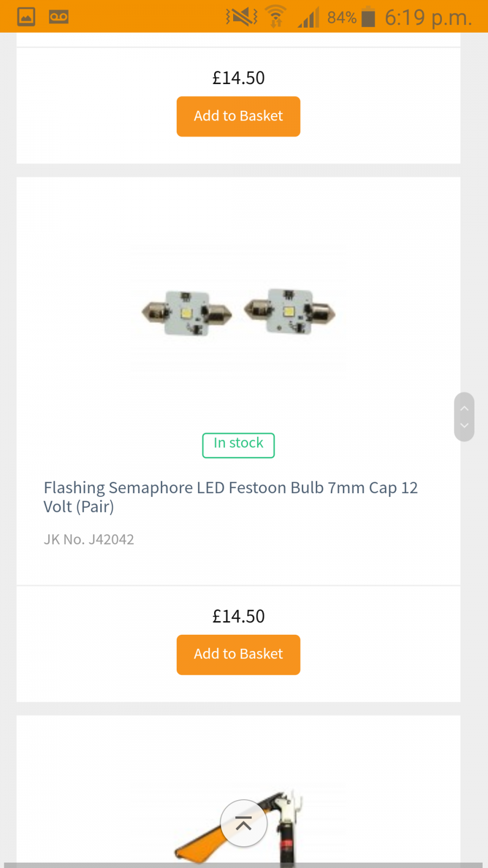
Task: Click the top Add to Basket button
Action: (x=238, y=116)
